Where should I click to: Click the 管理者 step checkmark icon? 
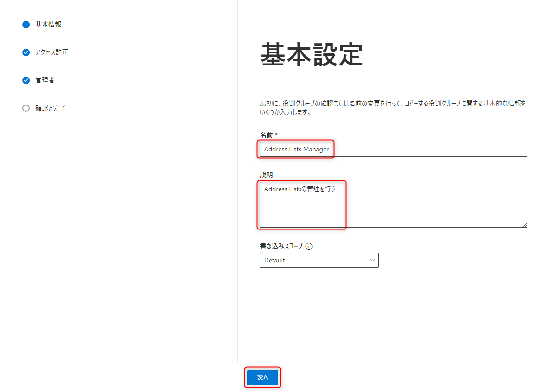[x=26, y=80]
